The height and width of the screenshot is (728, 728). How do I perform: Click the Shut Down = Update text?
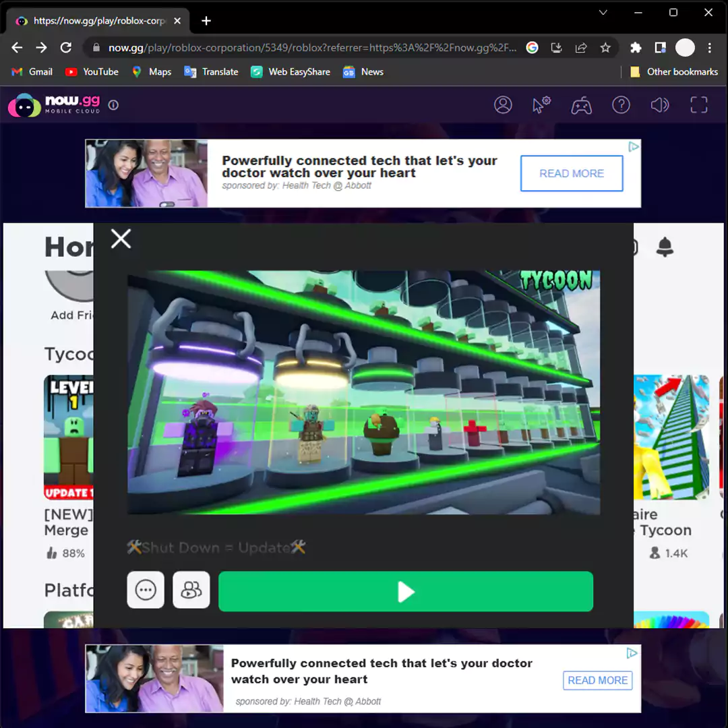point(217,547)
